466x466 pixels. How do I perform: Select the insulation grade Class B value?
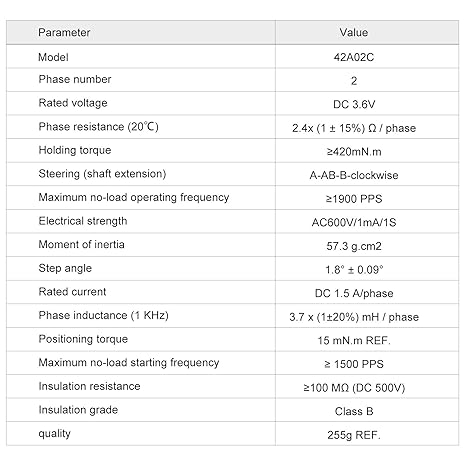(354, 412)
